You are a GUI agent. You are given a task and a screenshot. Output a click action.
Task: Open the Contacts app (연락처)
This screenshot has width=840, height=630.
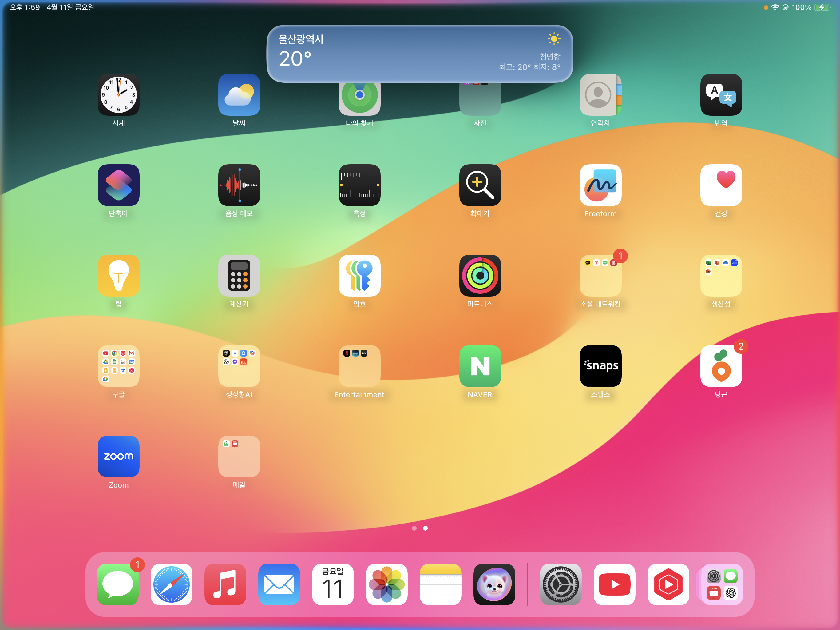(600, 95)
